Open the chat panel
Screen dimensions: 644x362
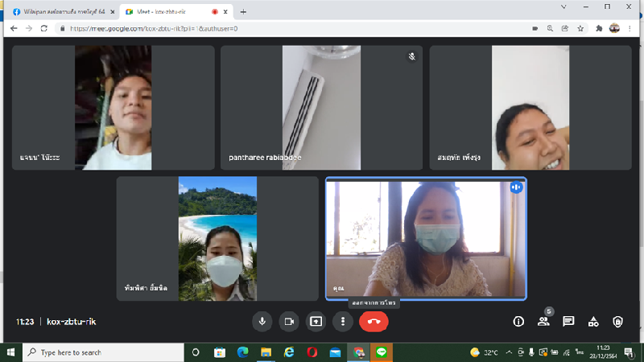(568, 322)
